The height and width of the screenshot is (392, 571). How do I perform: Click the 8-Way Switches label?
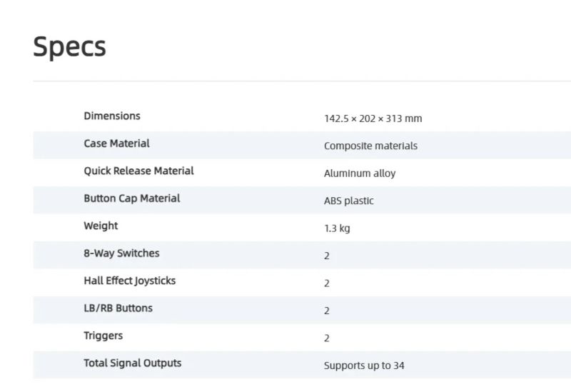121,253
